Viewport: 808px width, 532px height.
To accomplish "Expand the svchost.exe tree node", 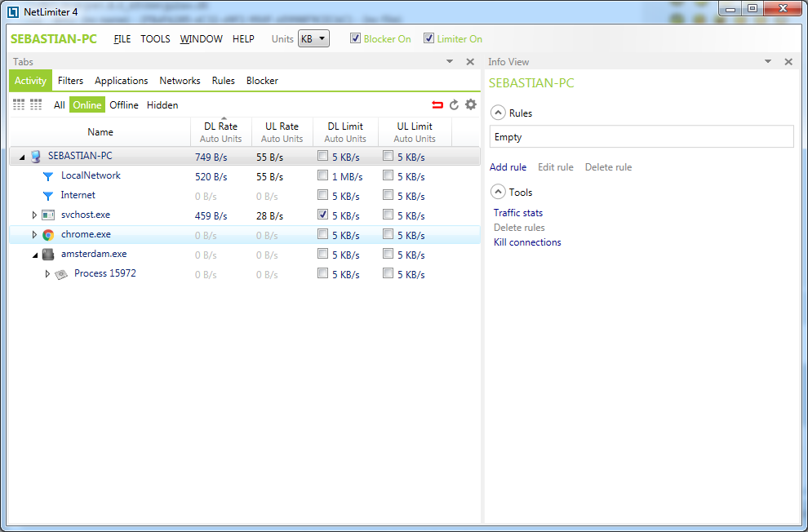I will pos(34,215).
